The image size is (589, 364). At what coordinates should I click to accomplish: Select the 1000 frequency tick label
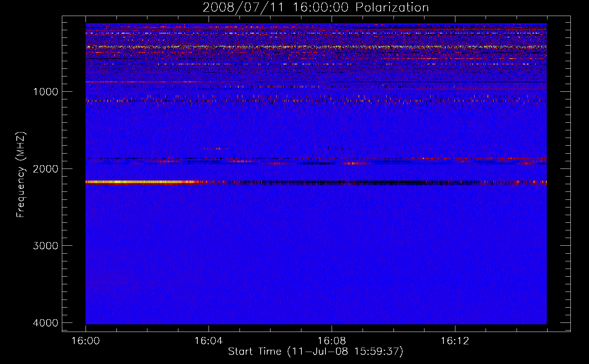pyautogui.click(x=46, y=91)
